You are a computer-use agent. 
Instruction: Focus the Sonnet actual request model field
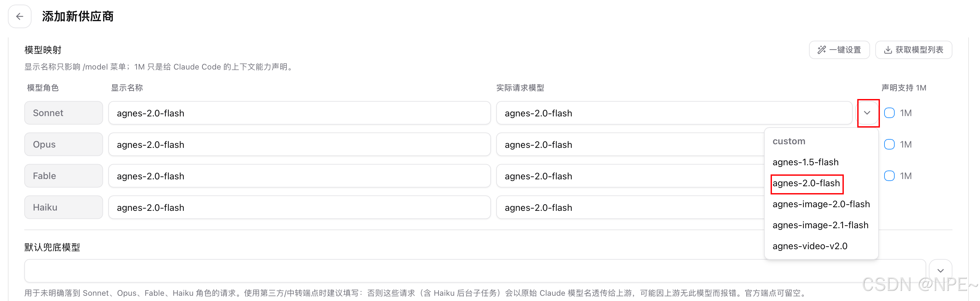[x=674, y=113]
